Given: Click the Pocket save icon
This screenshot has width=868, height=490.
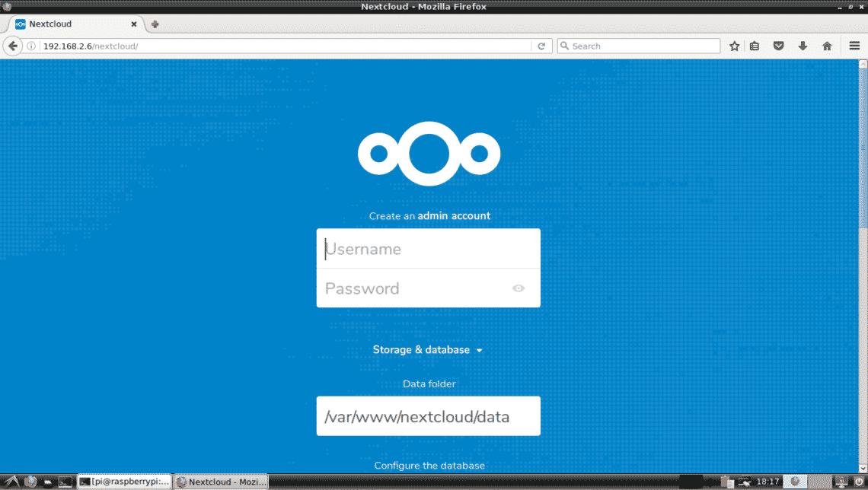Looking at the screenshot, I should (778, 46).
